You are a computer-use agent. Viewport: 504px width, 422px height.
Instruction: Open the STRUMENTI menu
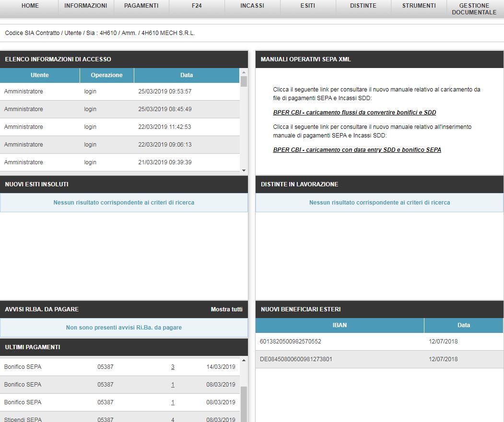point(419,6)
